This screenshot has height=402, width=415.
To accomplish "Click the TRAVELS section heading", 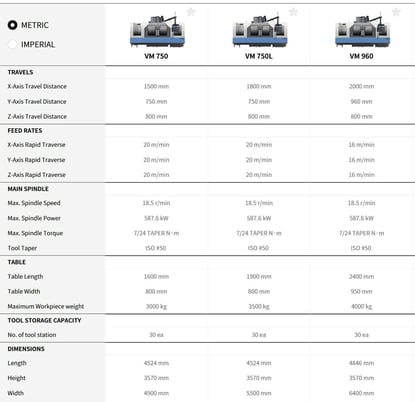I will [20, 72].
